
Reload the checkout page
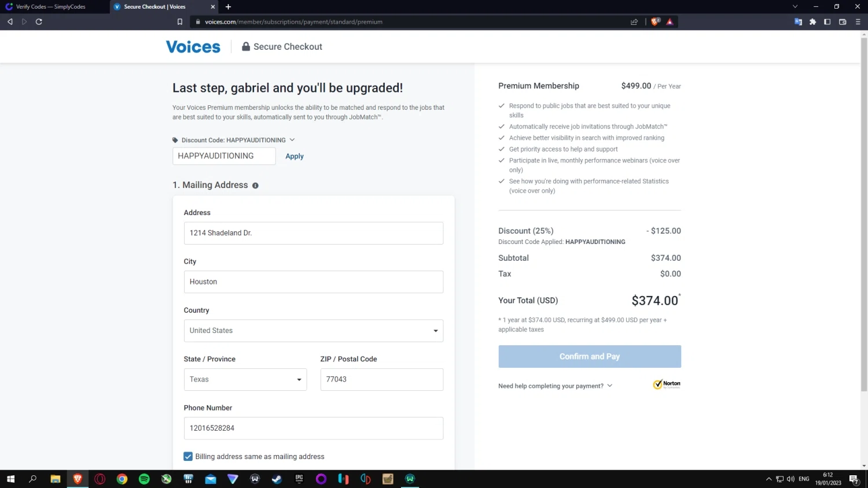point(39,22)
